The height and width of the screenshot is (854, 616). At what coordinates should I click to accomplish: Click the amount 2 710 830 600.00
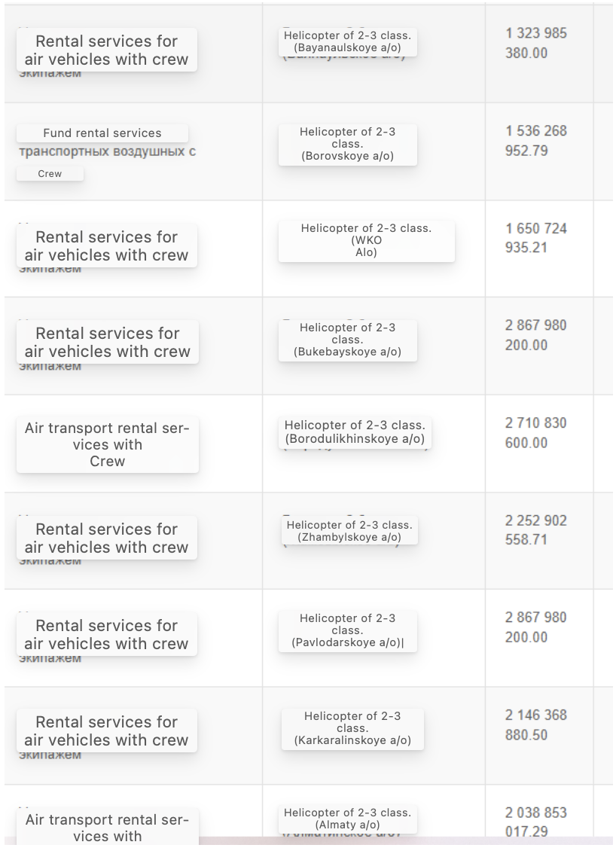pos(536,433)
